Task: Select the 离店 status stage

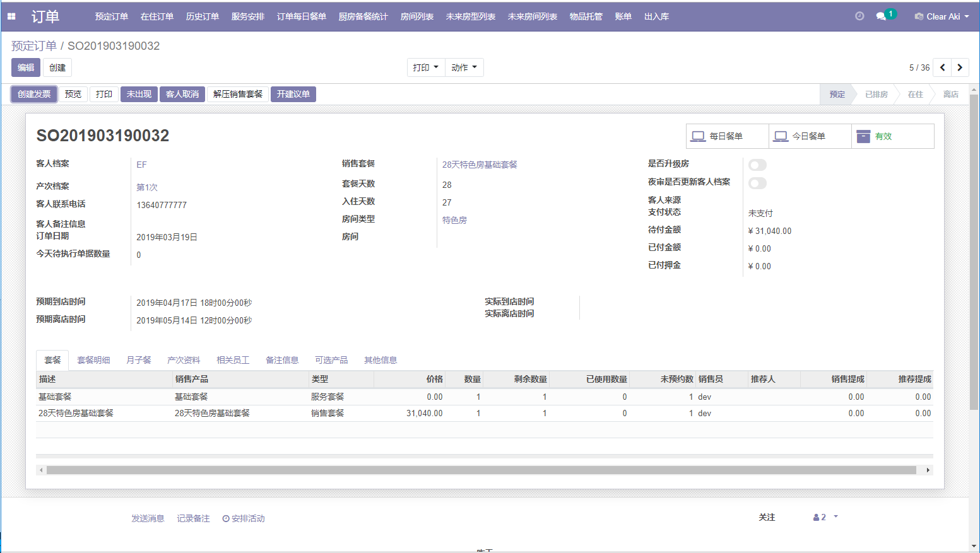Action: coord(950,94)
